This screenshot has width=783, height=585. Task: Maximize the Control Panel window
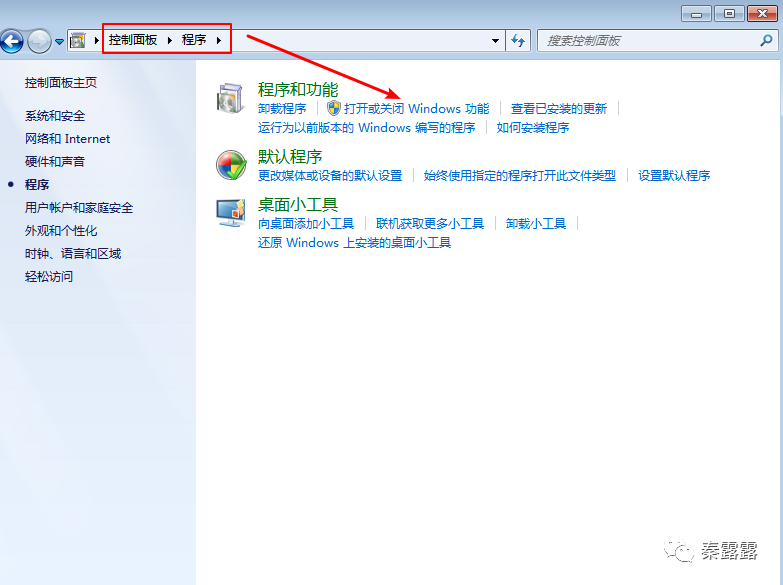point(729,13)
